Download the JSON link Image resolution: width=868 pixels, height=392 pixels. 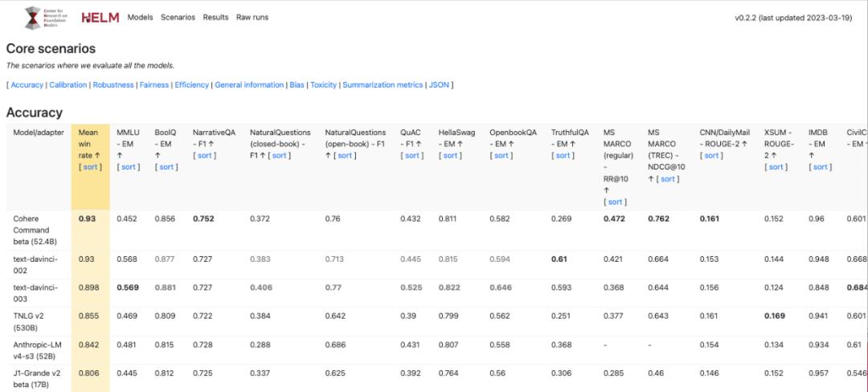tap(440, 84)
